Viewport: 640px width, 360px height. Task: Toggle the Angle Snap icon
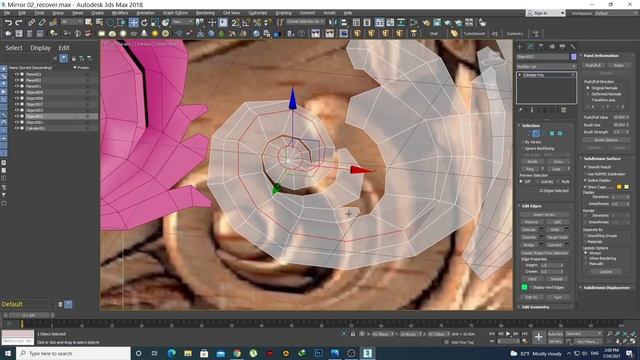(246, 22)
